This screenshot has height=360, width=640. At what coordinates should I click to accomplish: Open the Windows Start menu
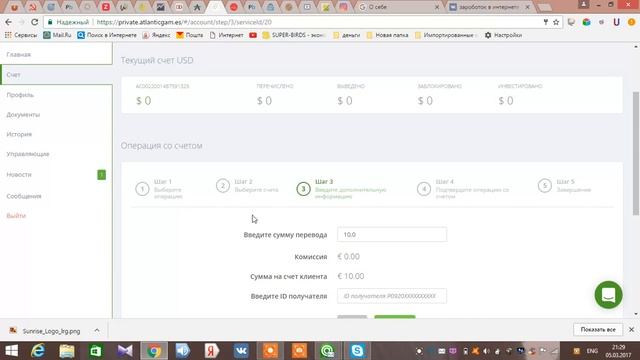point(11,351)
